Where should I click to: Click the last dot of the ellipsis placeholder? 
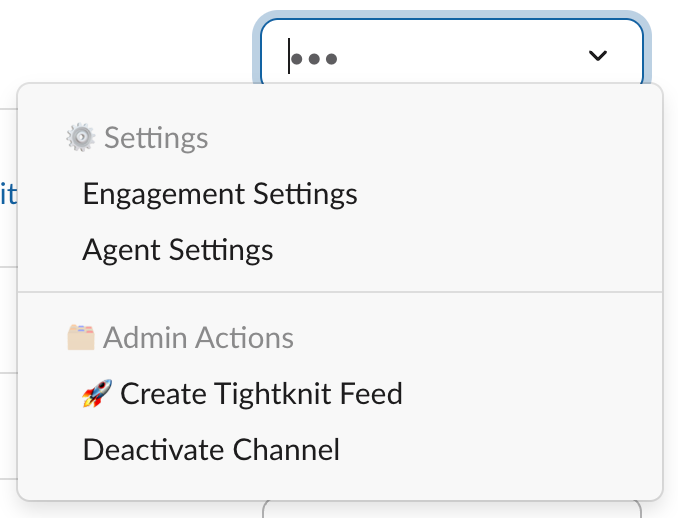point(331,59)
